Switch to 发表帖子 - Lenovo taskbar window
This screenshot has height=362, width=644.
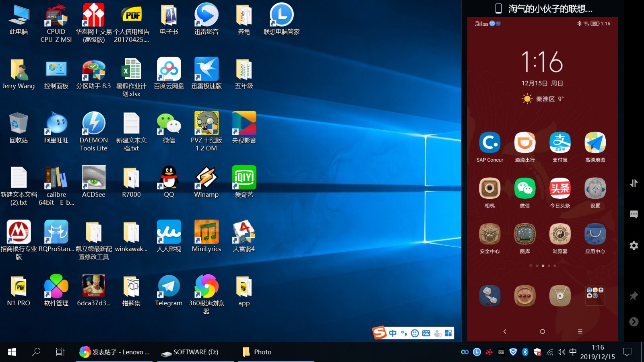pos(114,352)
